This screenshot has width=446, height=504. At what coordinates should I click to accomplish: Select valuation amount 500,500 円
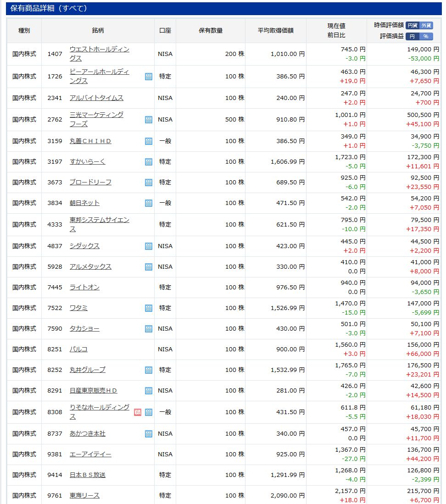(423, 115)
